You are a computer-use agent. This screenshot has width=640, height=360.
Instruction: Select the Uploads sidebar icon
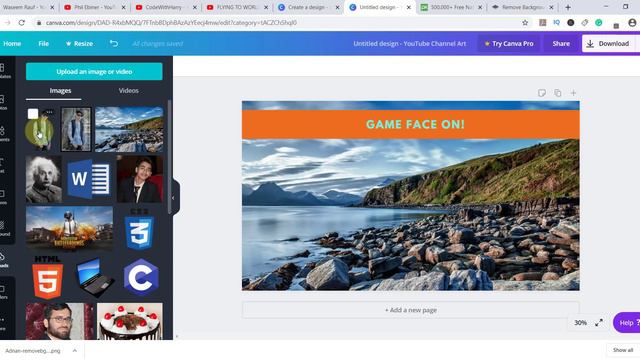click(4, 260)
